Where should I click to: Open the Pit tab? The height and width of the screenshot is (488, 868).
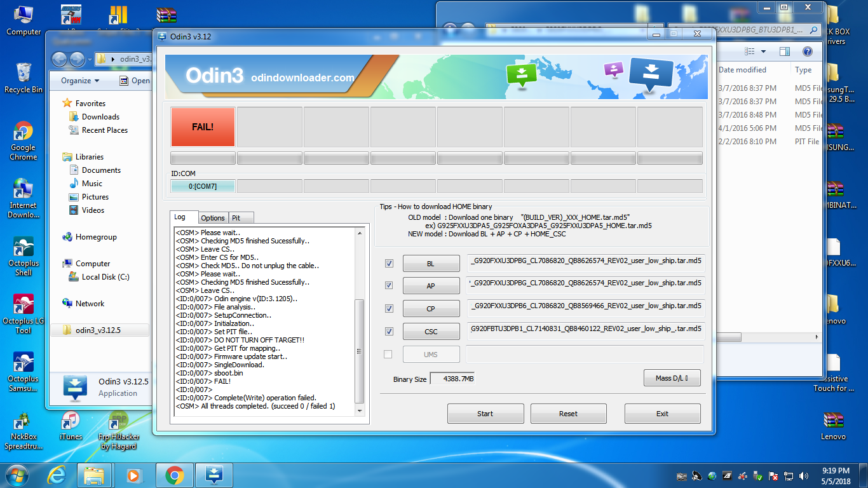coord(241,218)
